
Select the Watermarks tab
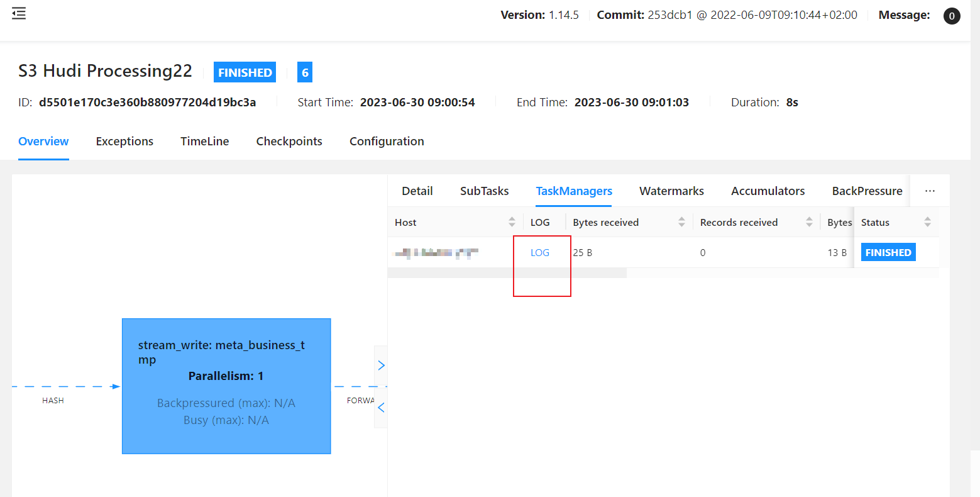click(671, 191)
